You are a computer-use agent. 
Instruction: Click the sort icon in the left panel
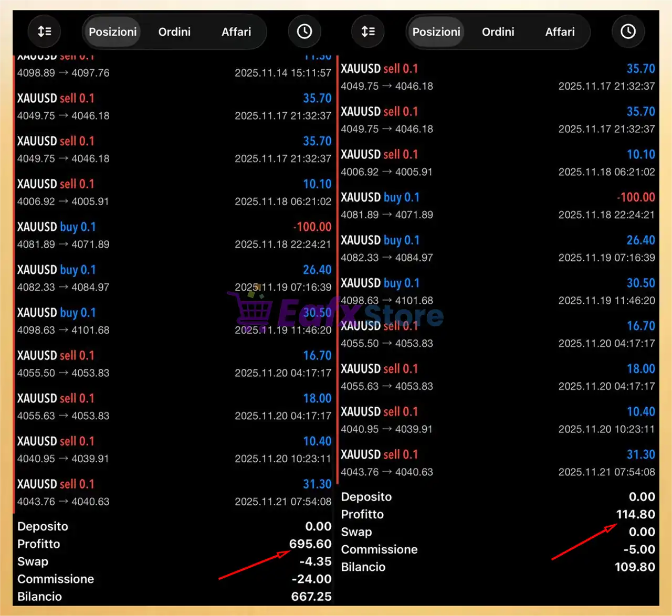point(45,31)
